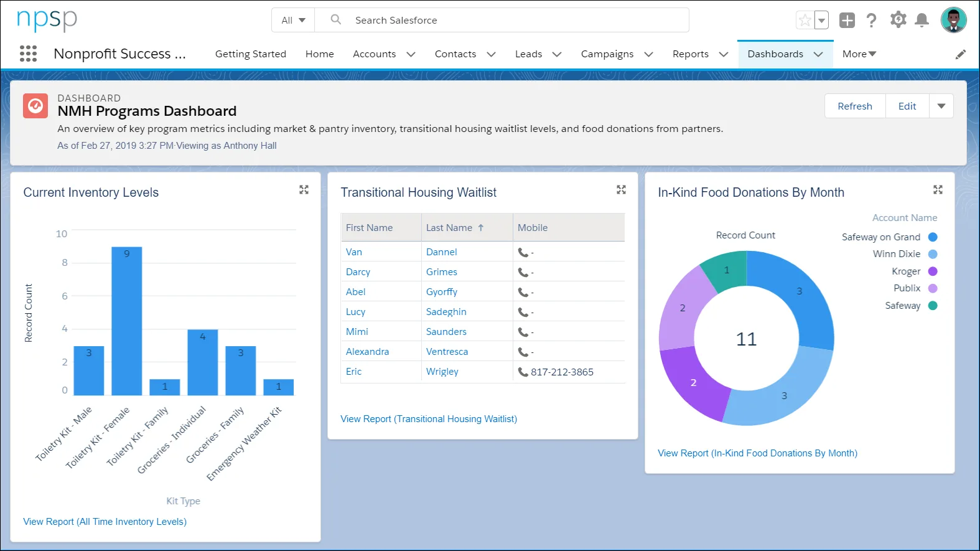The image size is (980, 551).
Task: Click the phone icon in Darcy Grimes' row
Action: pos(523,272)
